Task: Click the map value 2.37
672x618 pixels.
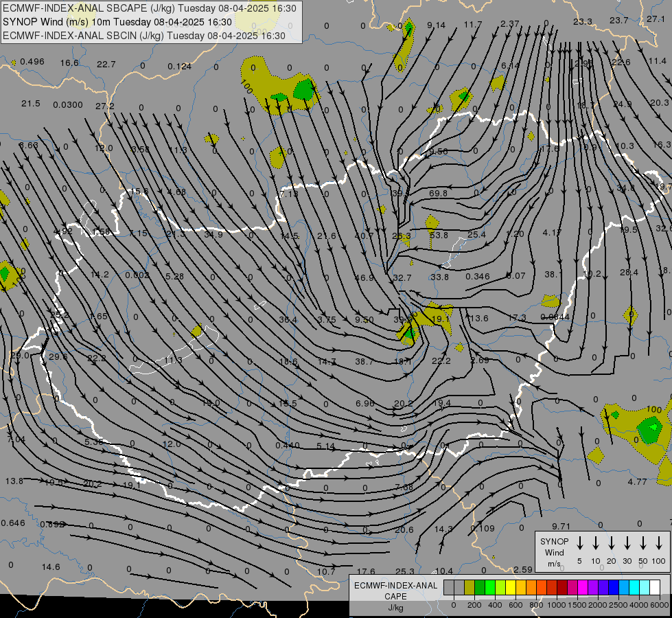Action: [509, 24]
